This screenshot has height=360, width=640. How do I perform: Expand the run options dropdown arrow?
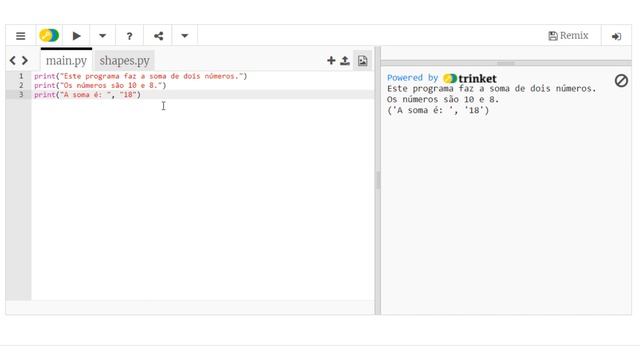pyautogui.click(x=102, y=36)
